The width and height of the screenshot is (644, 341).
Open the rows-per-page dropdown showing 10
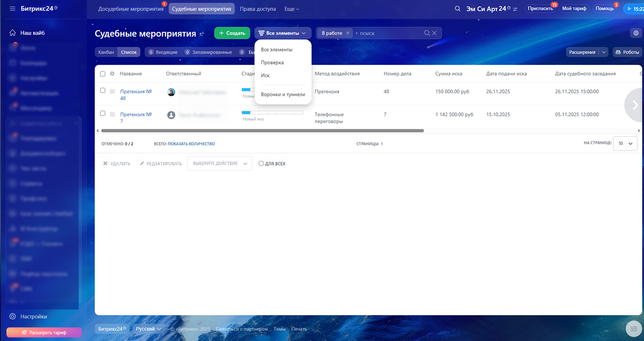tap(625, 143)
